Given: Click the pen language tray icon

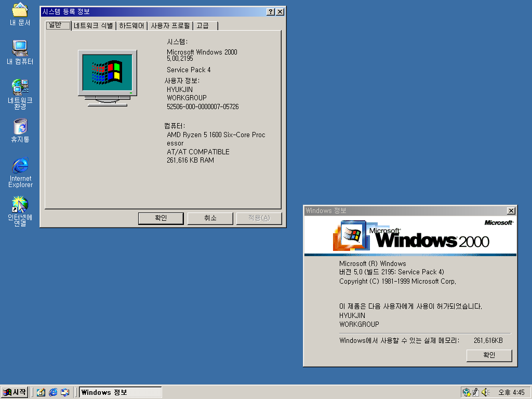Looking at the screenshot, I should (x=476, y=392).
